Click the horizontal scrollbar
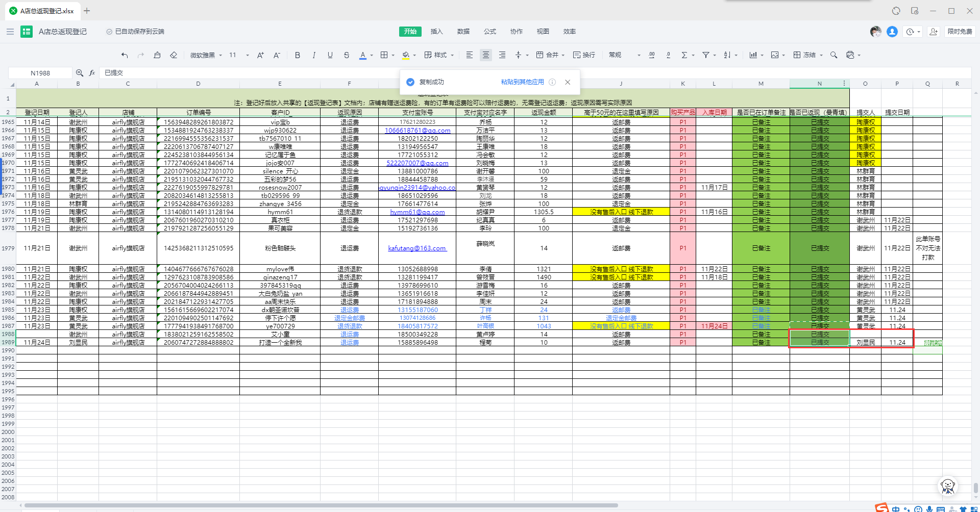The image size is (980, 512). tap(322, 505)
